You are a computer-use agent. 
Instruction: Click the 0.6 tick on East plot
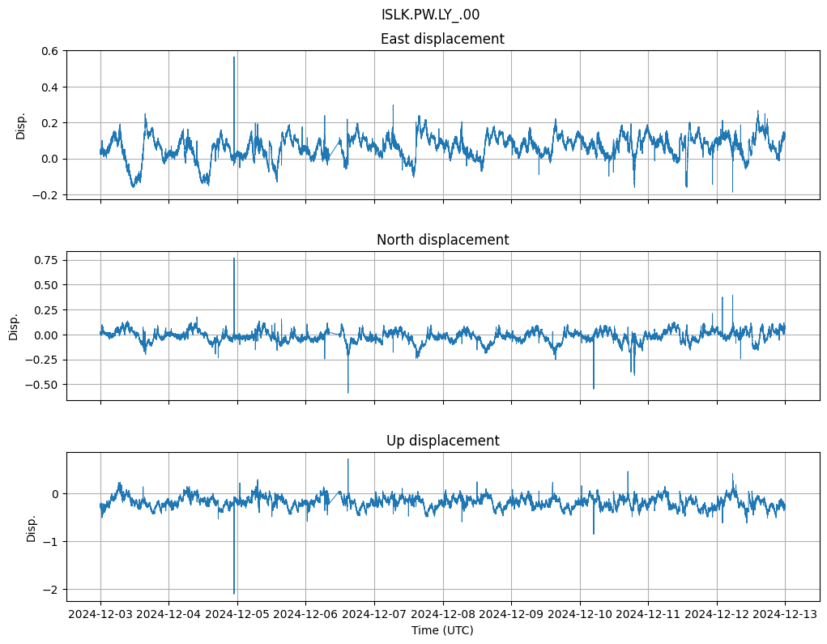point(49,51)
